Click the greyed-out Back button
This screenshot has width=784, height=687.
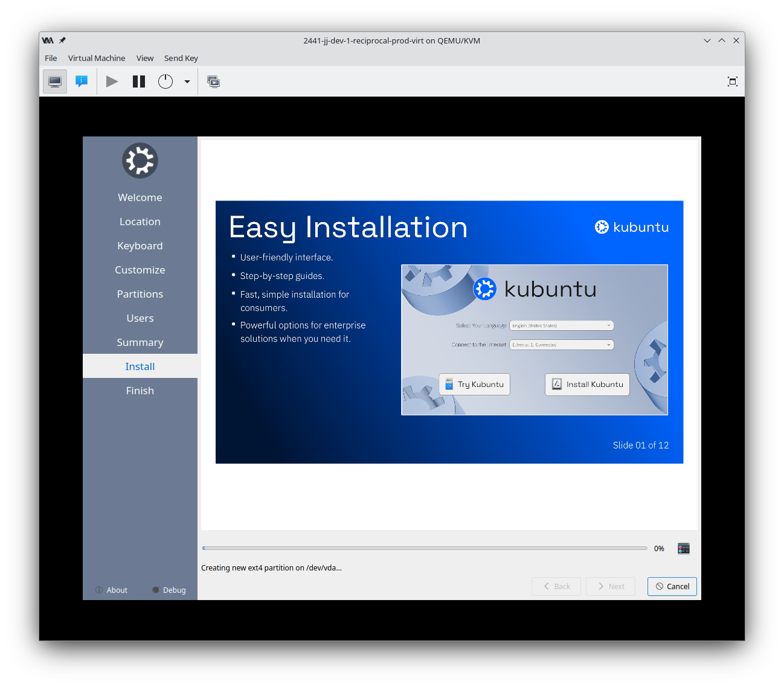click(x=556, y=586)
